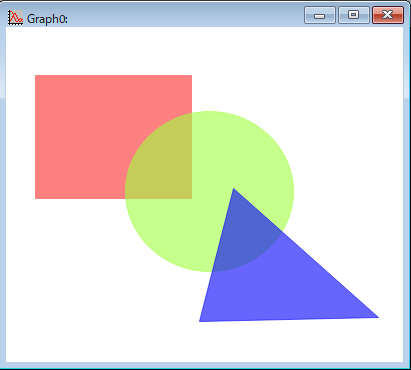Click the bottom-right corner of the red rectangle
Image resolution: width=411 pixels, height=370 pixels.
192,199
